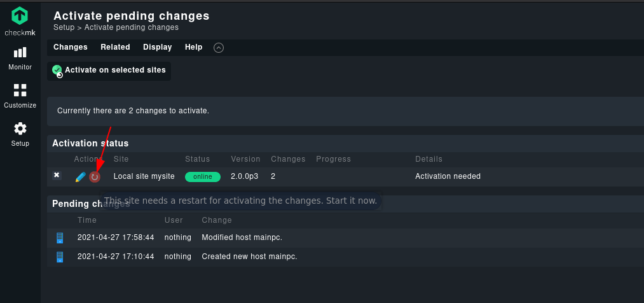Click the Activation status section header
This screenshot has height=303, width=644.
[x=90, y=143]
